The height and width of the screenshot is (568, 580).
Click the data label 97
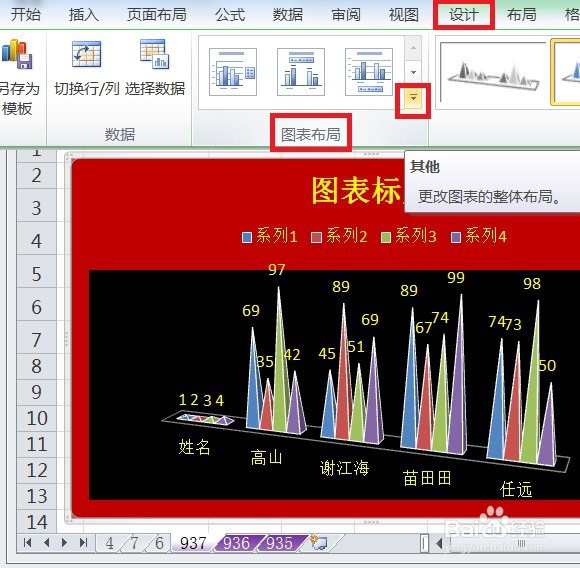pos(277,270)
